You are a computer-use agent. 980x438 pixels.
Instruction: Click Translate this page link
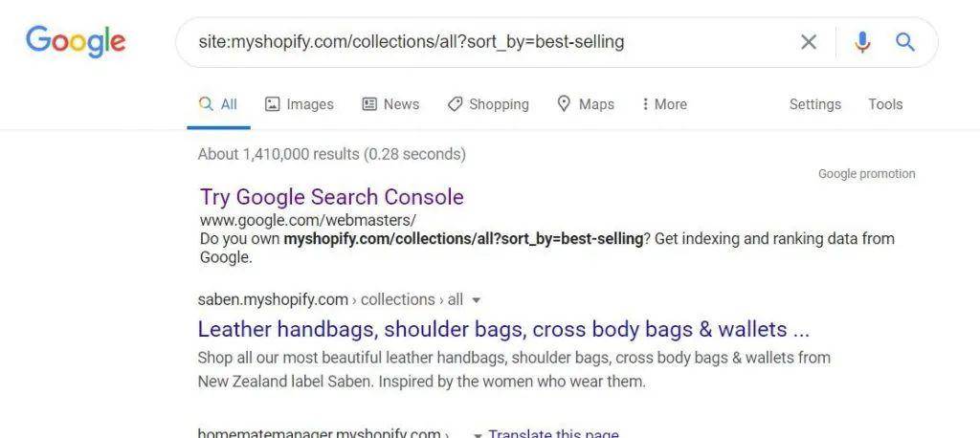point(554,433)
